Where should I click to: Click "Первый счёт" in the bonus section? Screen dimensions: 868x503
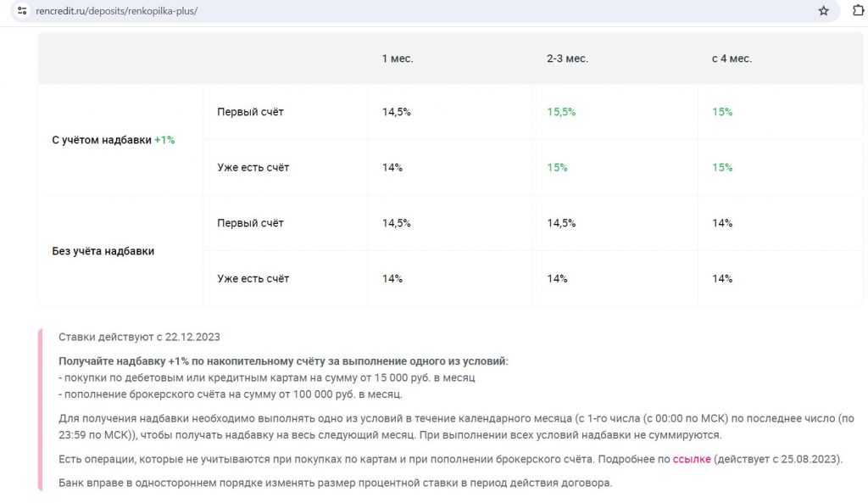[250, 112]
